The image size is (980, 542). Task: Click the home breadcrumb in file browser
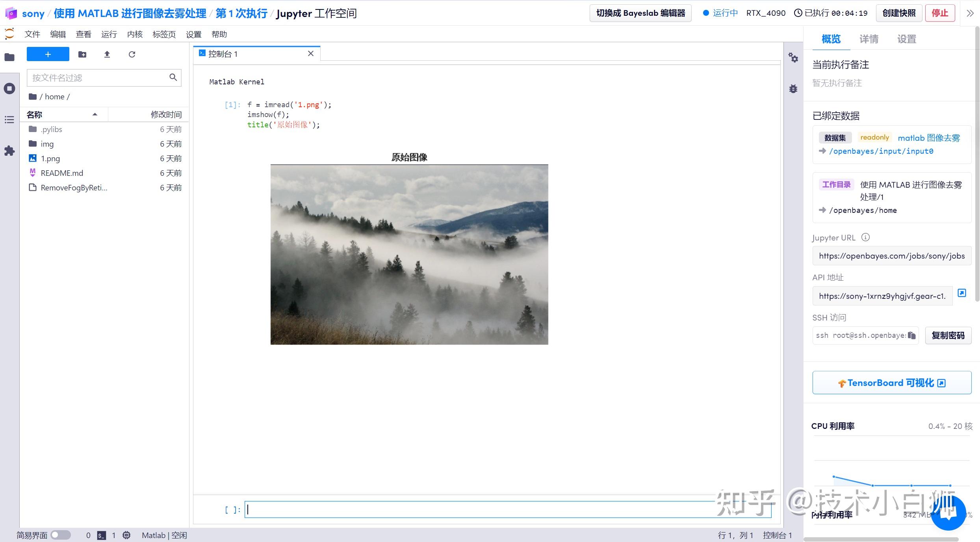(54, 97)
